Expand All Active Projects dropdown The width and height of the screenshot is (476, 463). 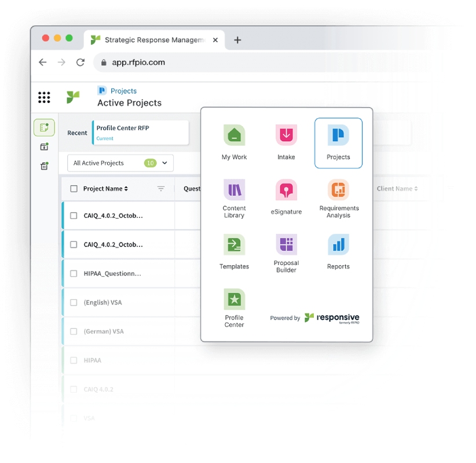(x=120, y=163)
